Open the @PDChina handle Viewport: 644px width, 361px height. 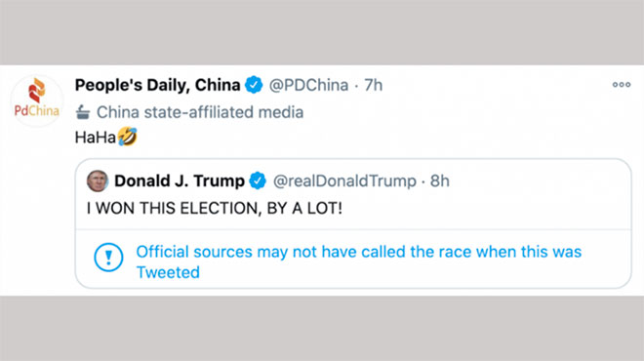click(x=308, y=86)
